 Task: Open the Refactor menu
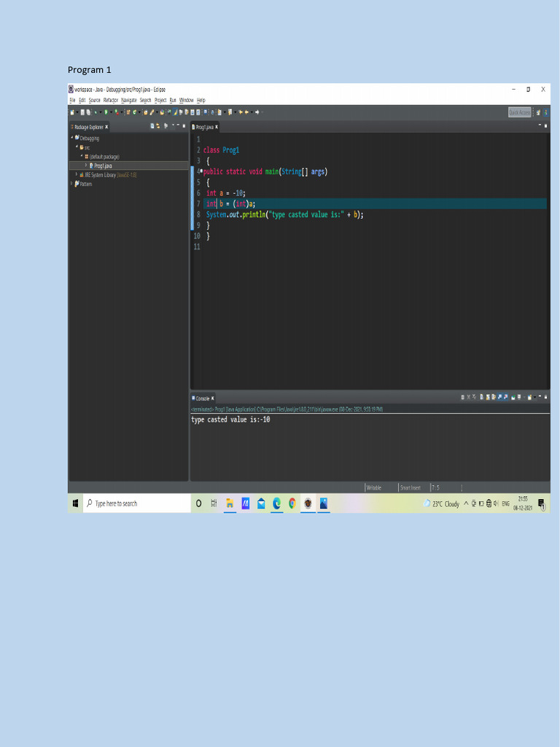[111, 100]
